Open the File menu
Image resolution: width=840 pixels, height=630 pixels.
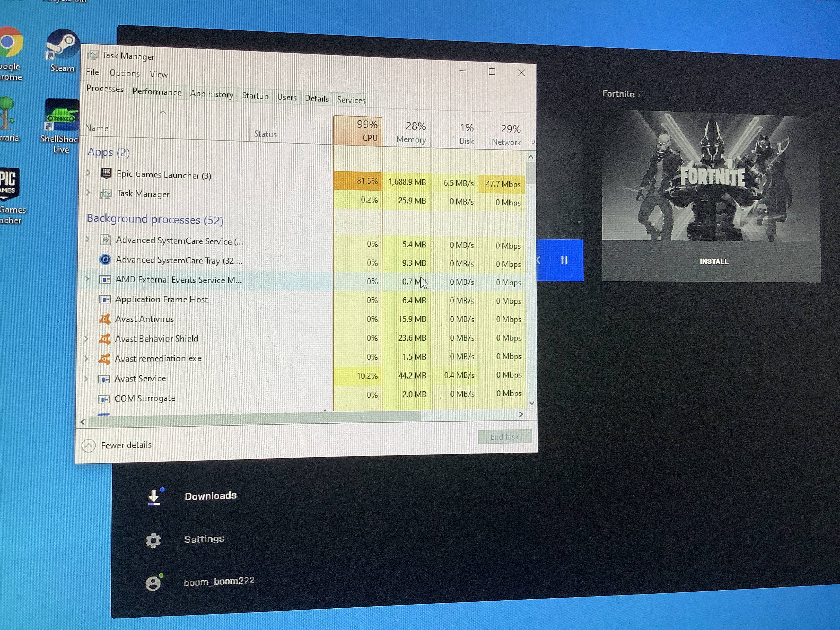[92, 72]
